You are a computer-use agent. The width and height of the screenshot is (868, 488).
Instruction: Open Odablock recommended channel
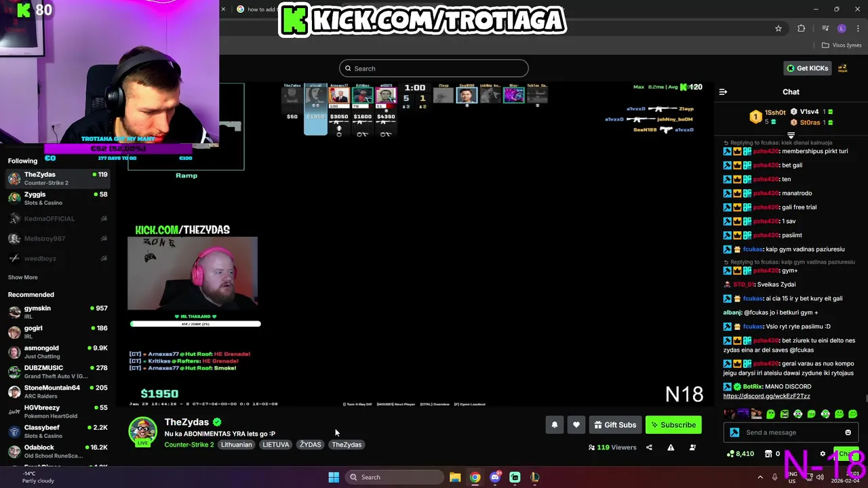coord(57,451)
